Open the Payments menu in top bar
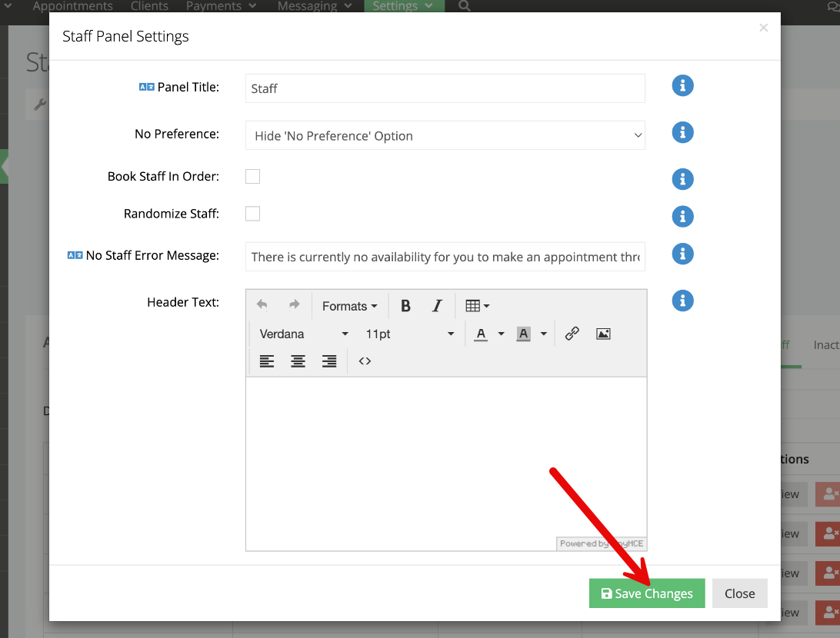The image size is (840, 638). point(221,6)
